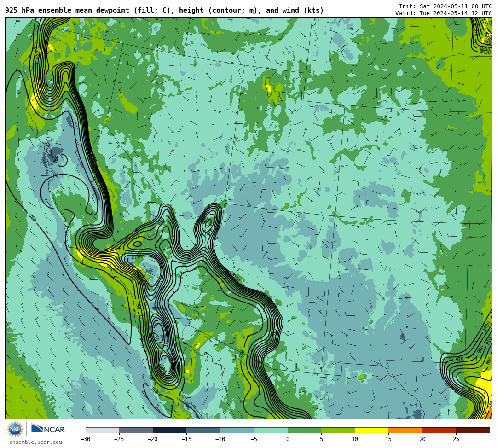The image size is (497, 448).
Task: Click the -20 to -15 color swatch
Action: [x=169, y=430]
